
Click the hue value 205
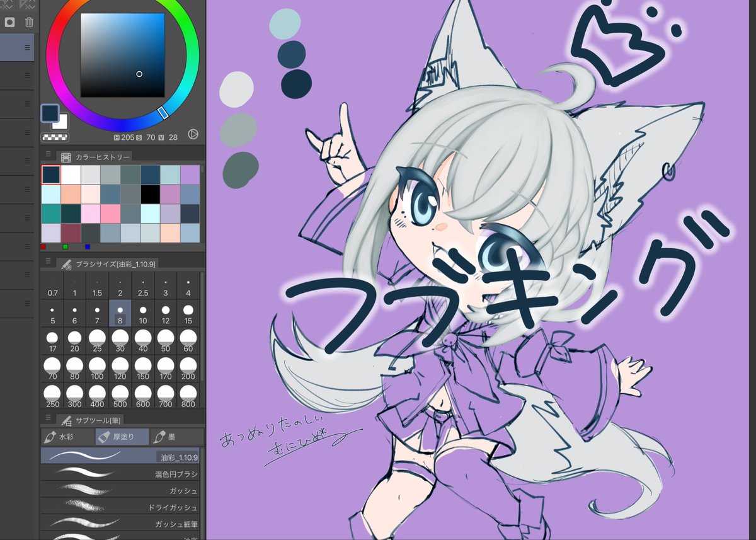(129, 137)
